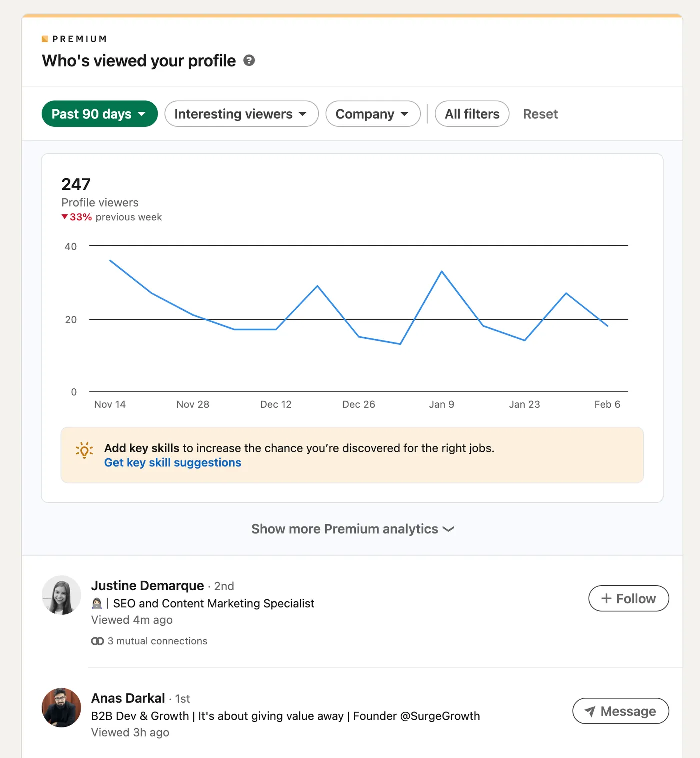This screenshot has width=700, height=758.
Task: Click the red down-triangle trend icon
Action: (x=64, y=217)
